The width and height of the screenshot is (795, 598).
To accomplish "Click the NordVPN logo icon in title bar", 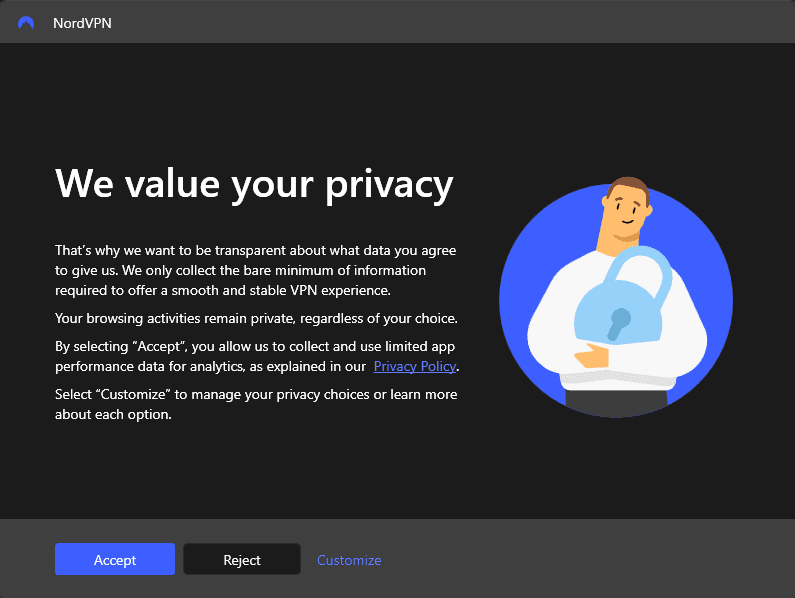I will click(x=26, y=23).
